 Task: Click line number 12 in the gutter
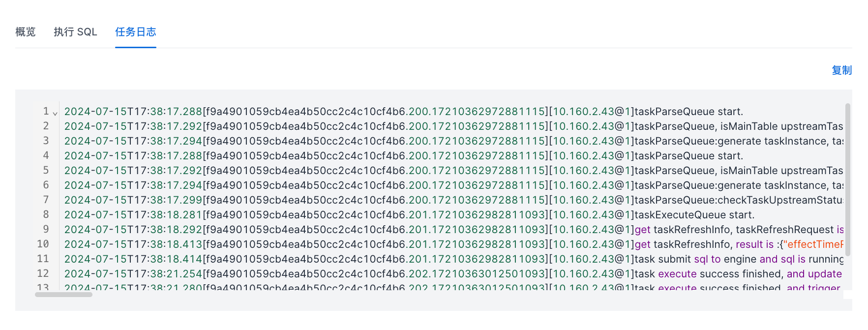point(43,273)
